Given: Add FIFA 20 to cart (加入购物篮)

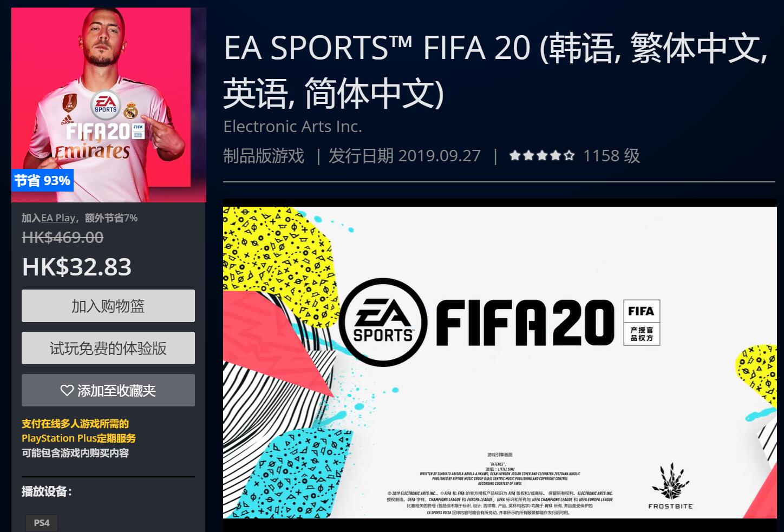Looking at the screenshot, I should pos(108,306).
